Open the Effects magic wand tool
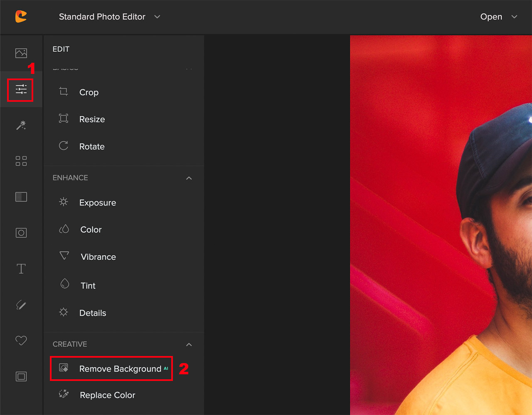 coord(21,125)
